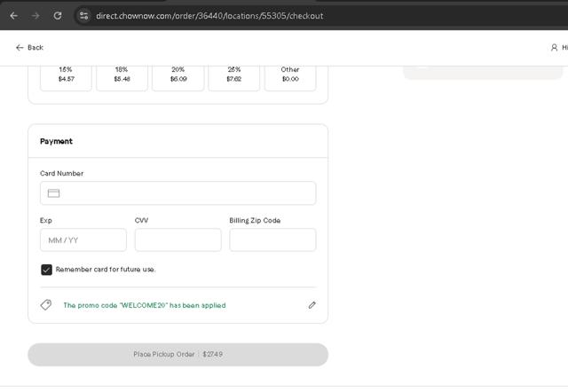Select Other tip amount
This screenshot has height=392, width=568.
290,77
